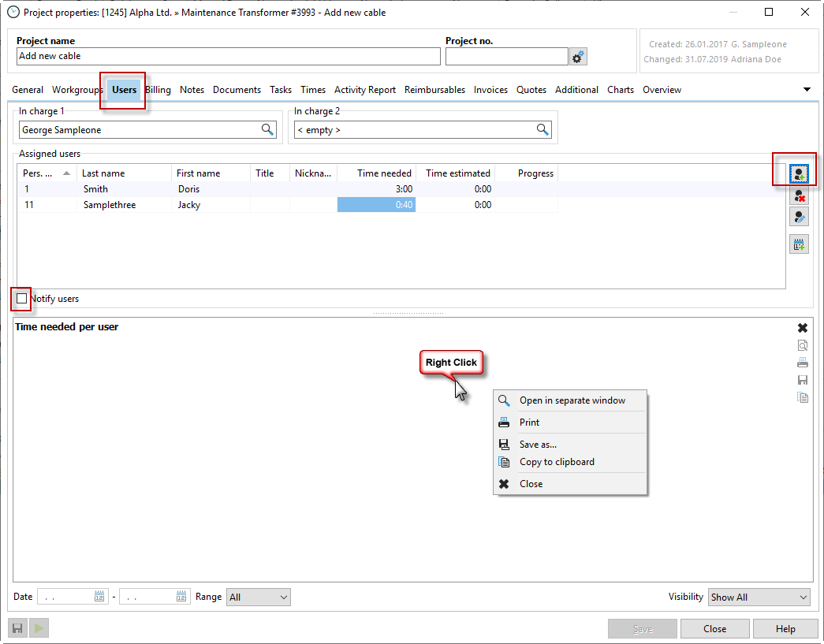Screen dimensions: 824x644
Task: Switch to the Billing tab
Action: (x=158, y=90)
